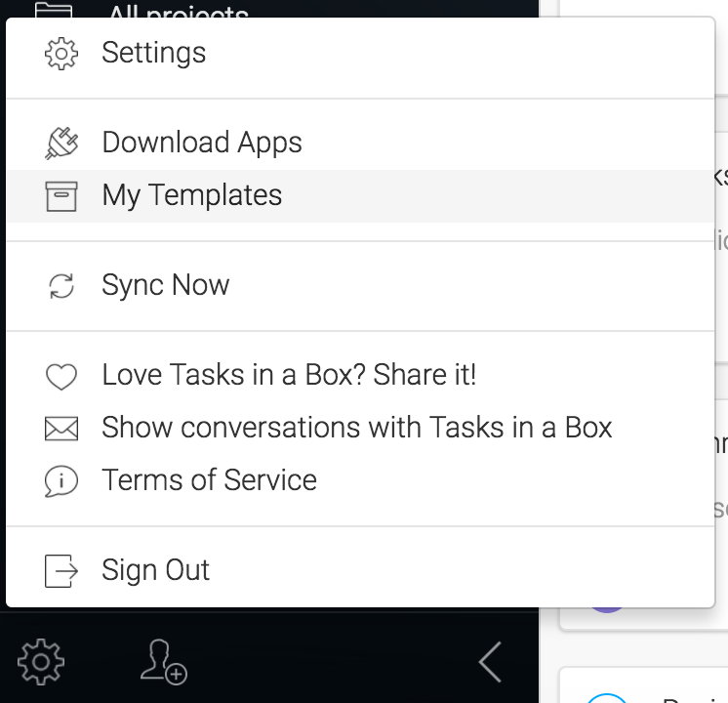Image resolution: width=728 pixels, height=703 pixels.
Task: Select Love Tasks in a Box? Share it!
Action: point(289,375)
